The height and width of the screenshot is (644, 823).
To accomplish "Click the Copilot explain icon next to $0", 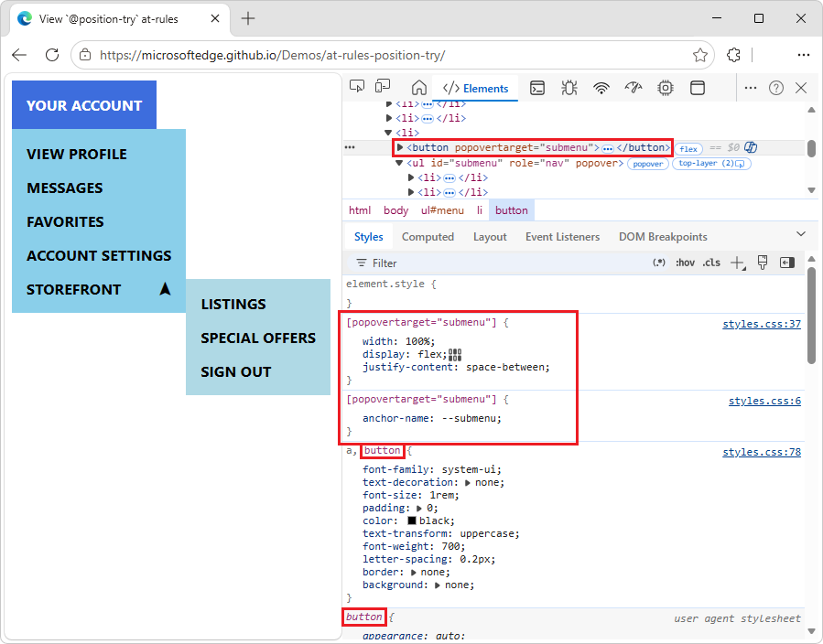I will pyautogui.click(x=751, y=147).
